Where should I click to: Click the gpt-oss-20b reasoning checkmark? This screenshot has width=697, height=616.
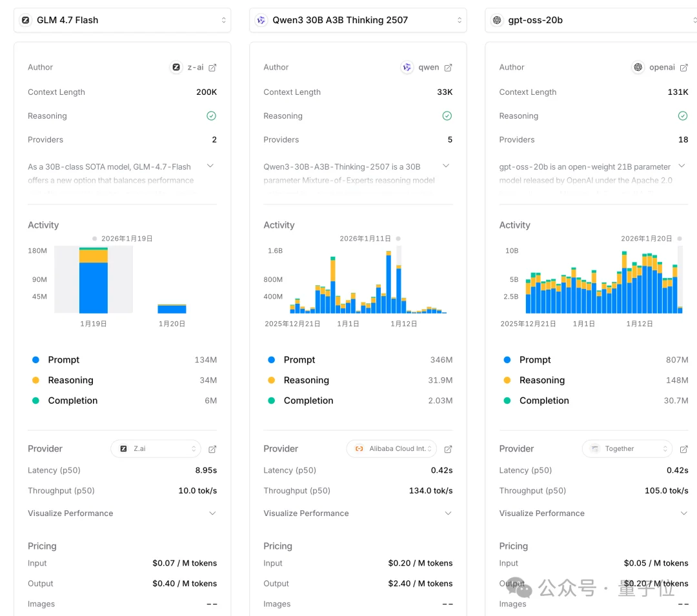tap(682, 116)
